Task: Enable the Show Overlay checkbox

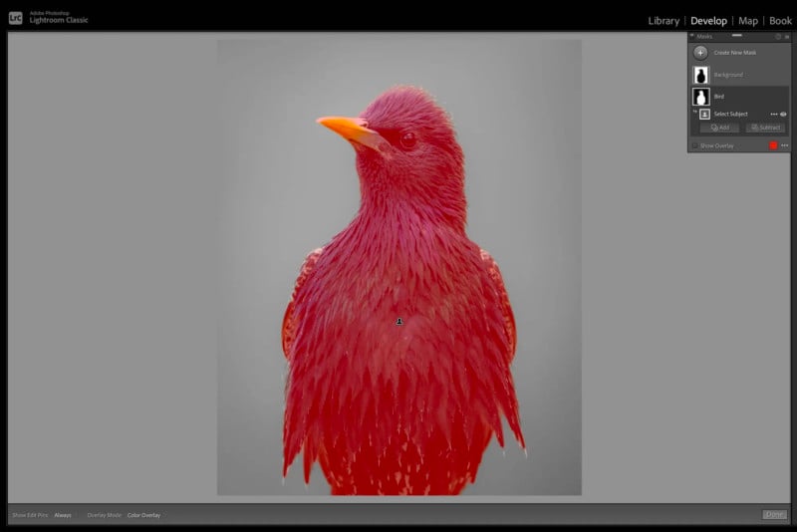Action: click(694, 145)
